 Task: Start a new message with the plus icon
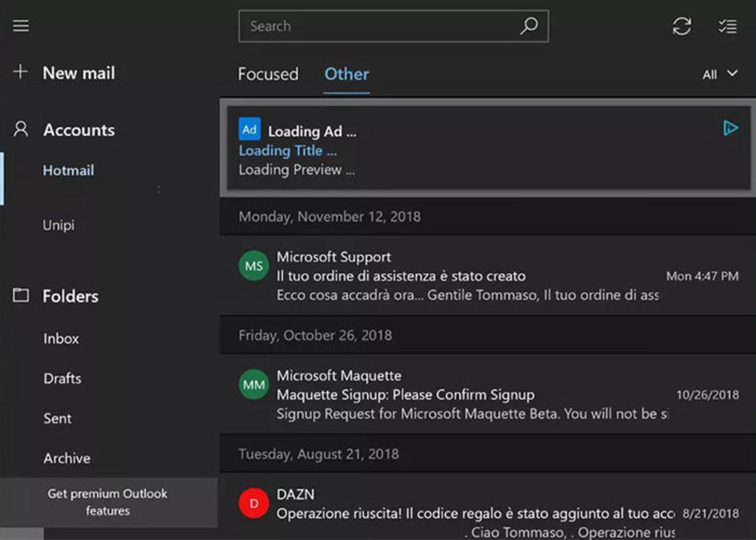coord(20,72)
